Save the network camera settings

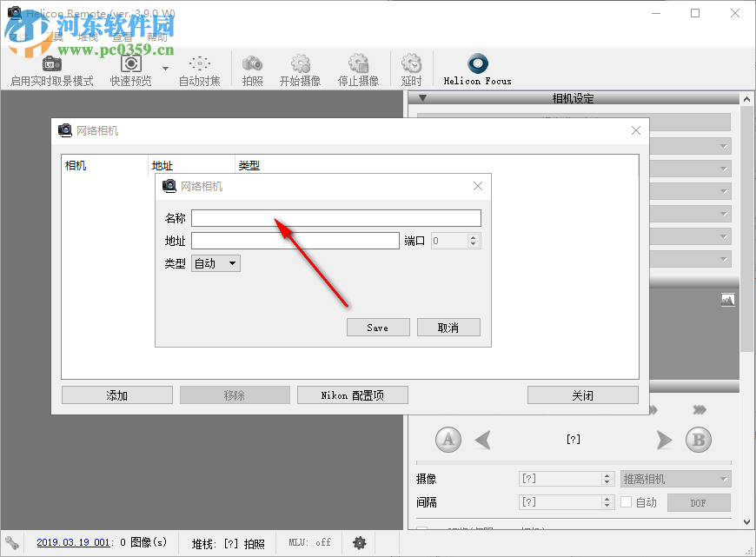point(378,327)
